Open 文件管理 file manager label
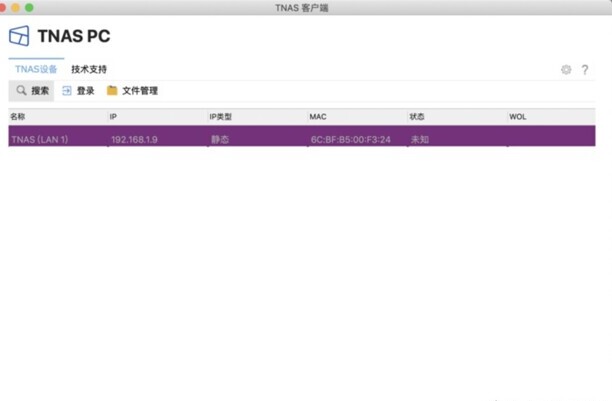This screenshot has width=612, height=401. coord(140,91)
